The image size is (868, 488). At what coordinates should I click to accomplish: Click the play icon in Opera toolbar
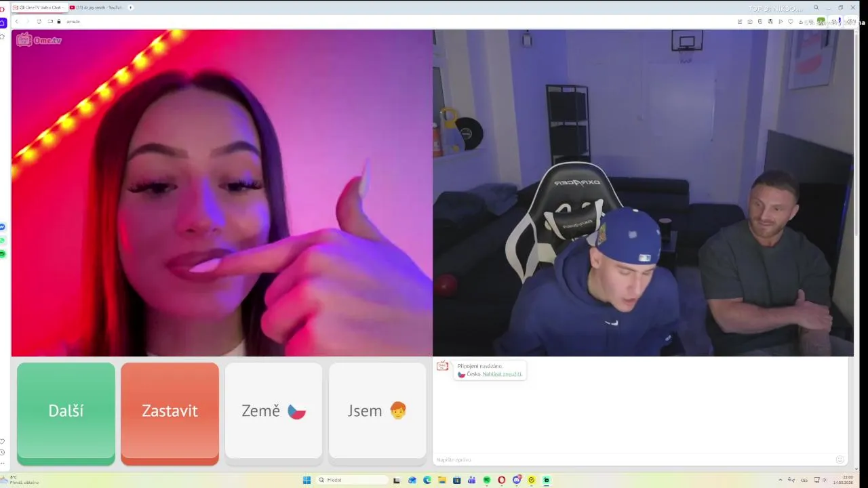pyautogui.click(x=781, y=22)
